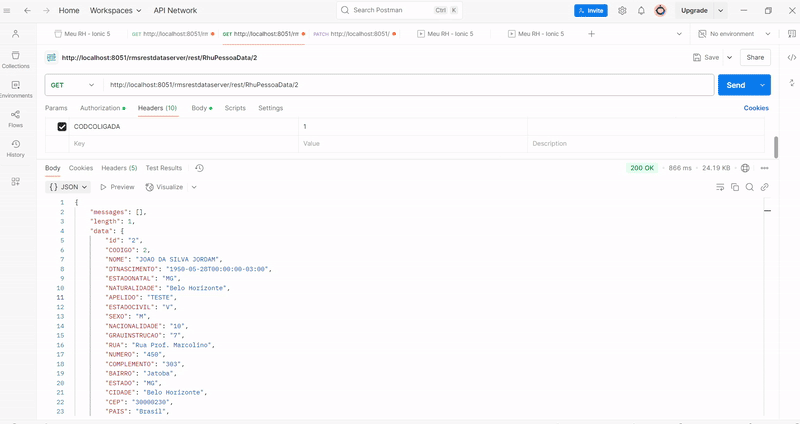800x424 pixels.
Task: Click the environment quick look icon
Action: [703, 34]
